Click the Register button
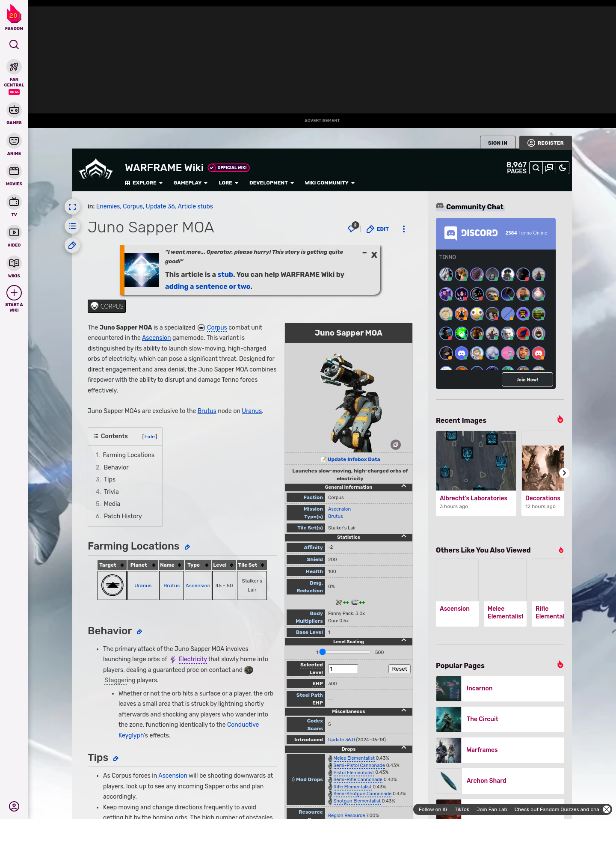 [545, 143]
